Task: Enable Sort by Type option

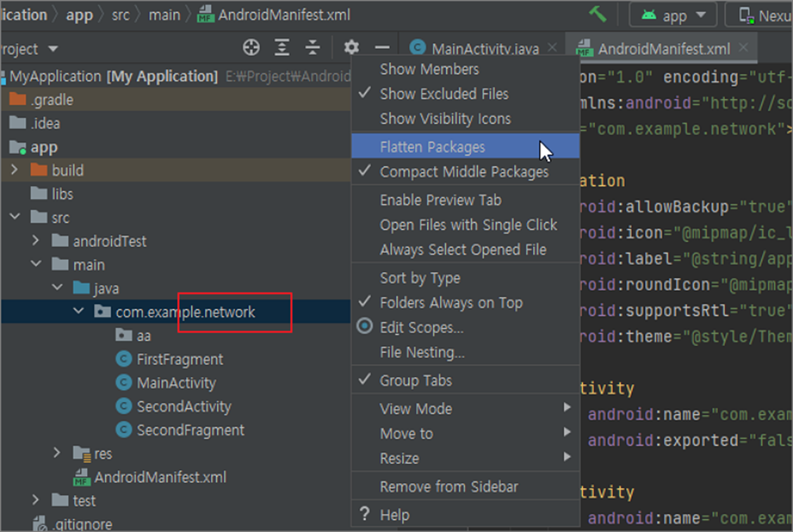Action: point(465,278)
